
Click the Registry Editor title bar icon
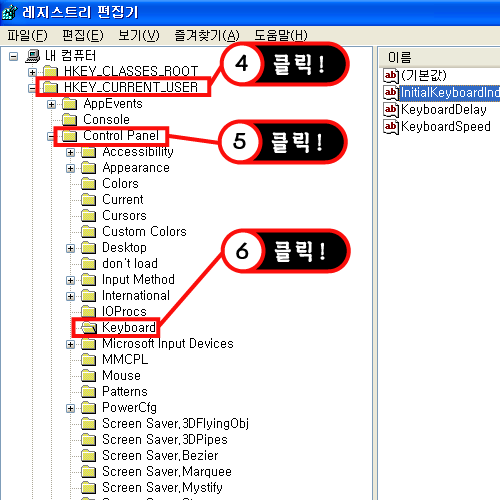coord(9,12)
